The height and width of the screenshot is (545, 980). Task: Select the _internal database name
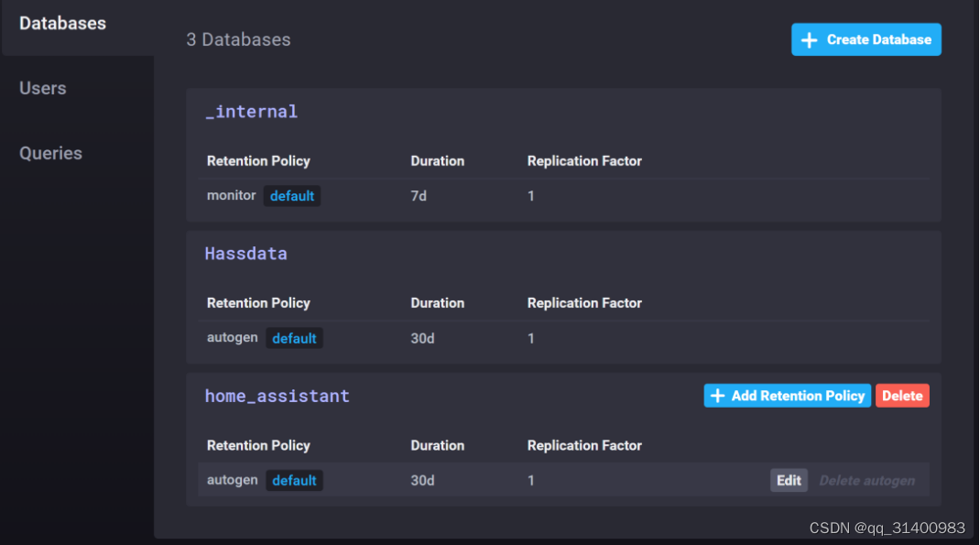[252, 111]
